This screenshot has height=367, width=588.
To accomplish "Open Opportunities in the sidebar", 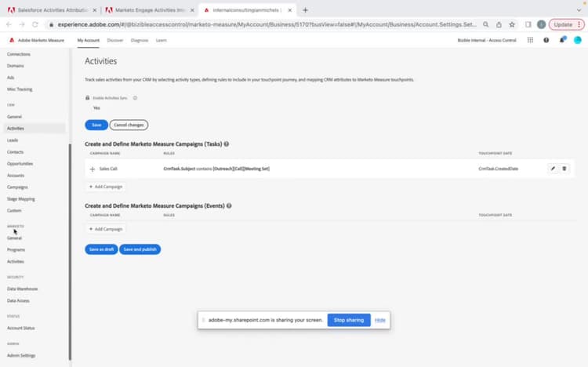I will (x=20, y=164).
